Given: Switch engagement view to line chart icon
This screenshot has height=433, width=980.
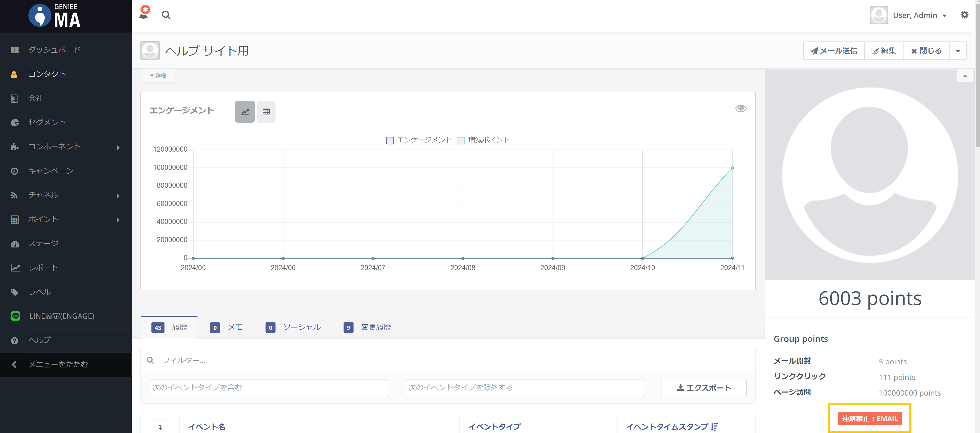Looking at the screenshot, I should 245,112.
